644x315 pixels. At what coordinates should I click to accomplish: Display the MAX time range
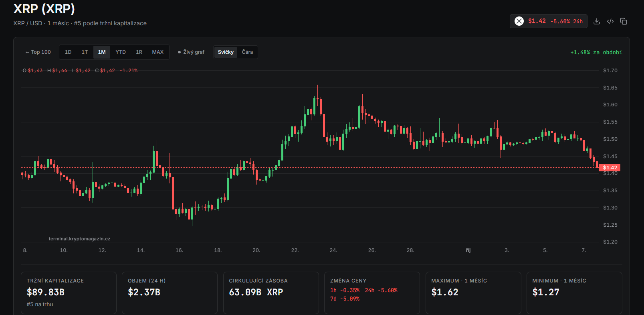tap(158, 52)
